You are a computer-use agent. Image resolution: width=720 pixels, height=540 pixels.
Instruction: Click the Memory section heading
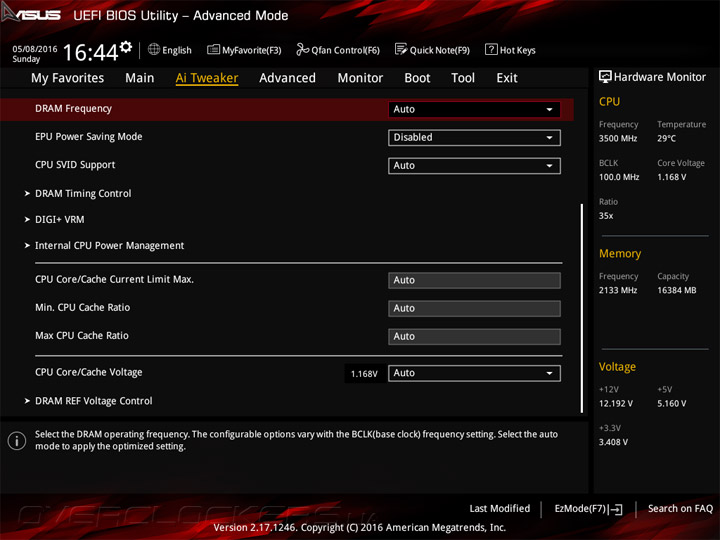(x=620, y=253)
